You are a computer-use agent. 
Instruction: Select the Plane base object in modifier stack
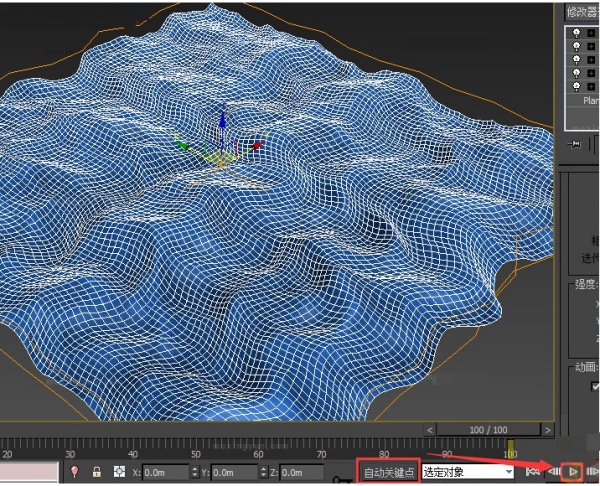click(x=583, y=100)
